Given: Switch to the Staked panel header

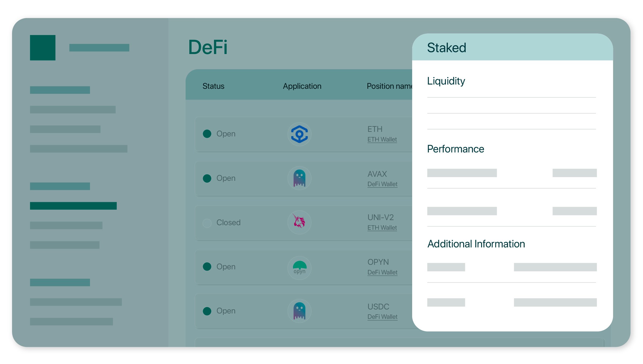Looking at the screenshot, I should point(446,48).
